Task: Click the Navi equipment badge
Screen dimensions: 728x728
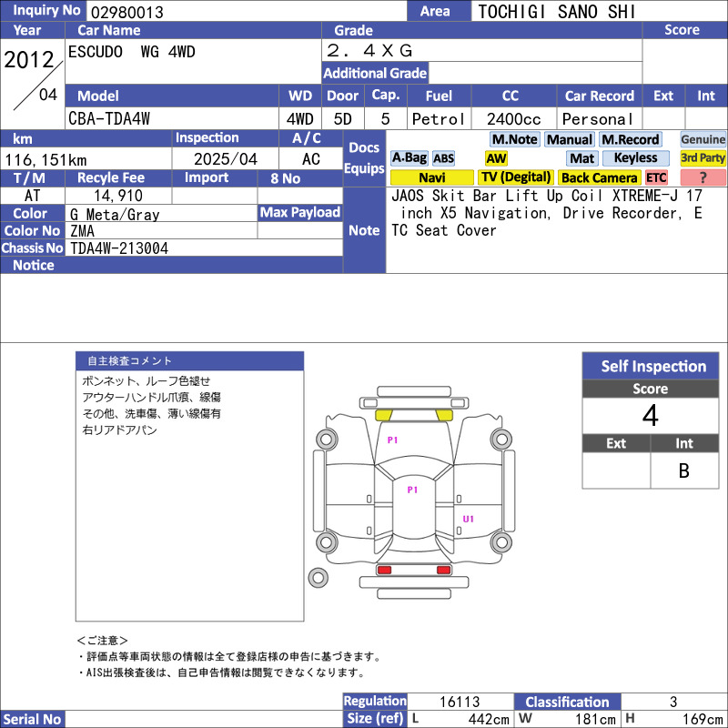Action: click(x=431, y=177)
